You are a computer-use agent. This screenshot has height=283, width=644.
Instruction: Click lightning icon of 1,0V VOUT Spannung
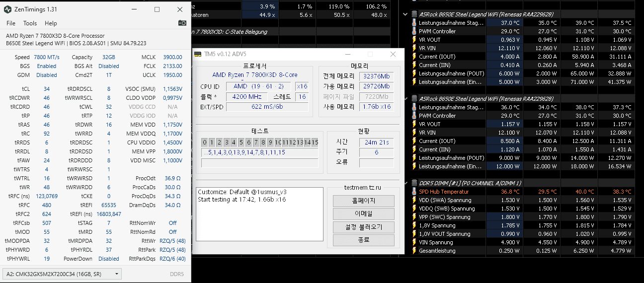pos(414,234)
